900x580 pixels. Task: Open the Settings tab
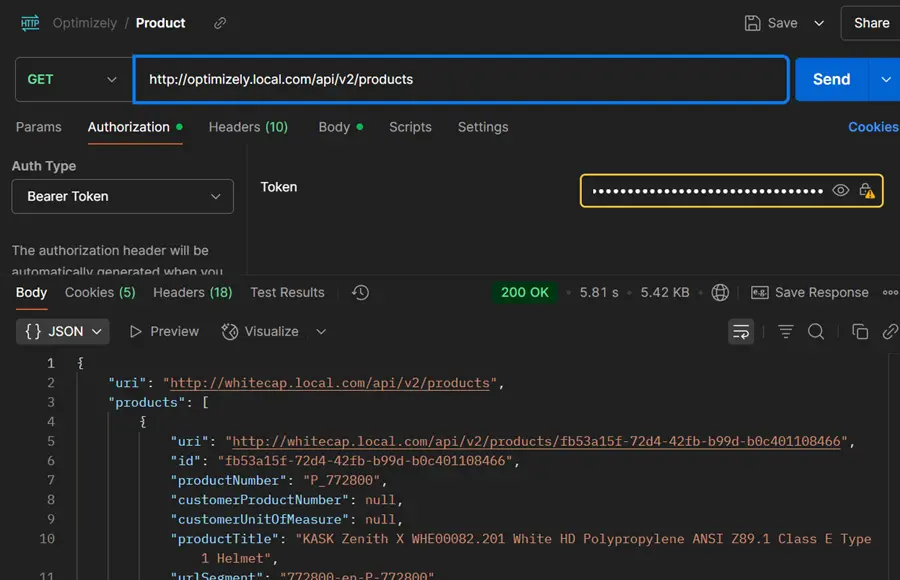point(483,127)
